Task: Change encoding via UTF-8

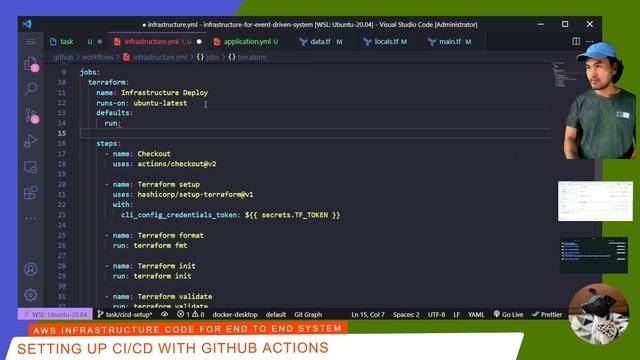Action: pyautogui.click(x=436, y=314)
